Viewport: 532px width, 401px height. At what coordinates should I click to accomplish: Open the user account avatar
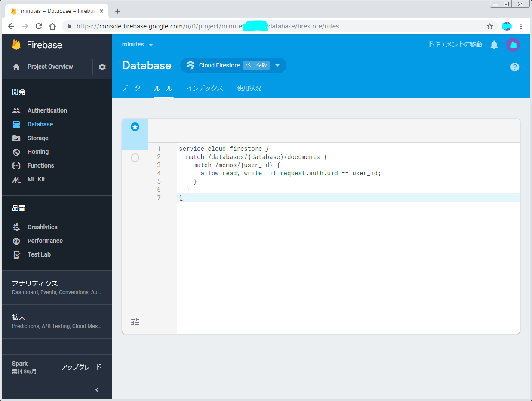pyautogui.click(x=513, y=45)
